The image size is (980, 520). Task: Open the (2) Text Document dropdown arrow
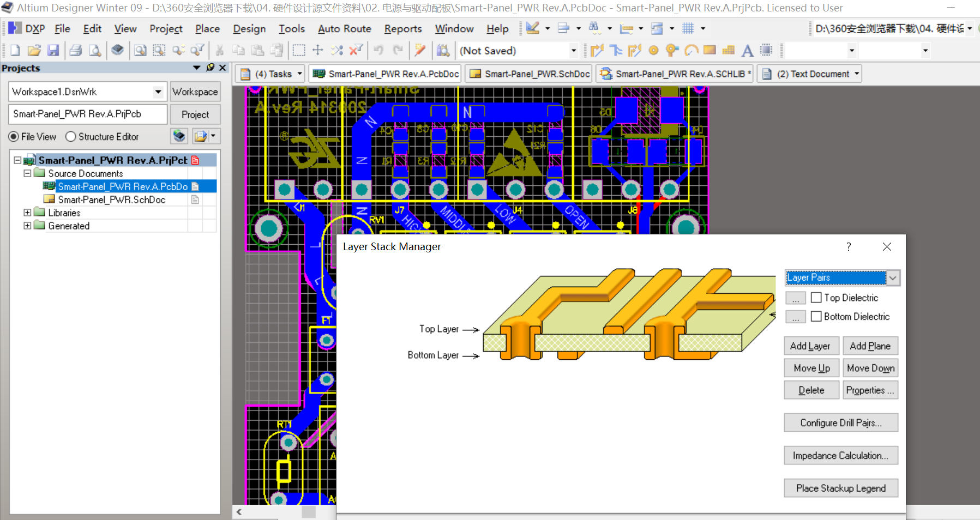[x=857, y=74]
